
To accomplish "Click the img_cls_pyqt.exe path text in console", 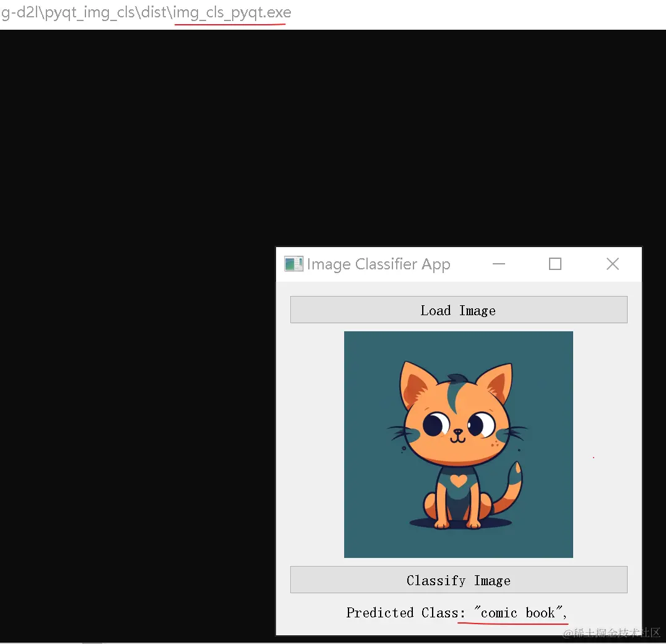I will [146, 13].
